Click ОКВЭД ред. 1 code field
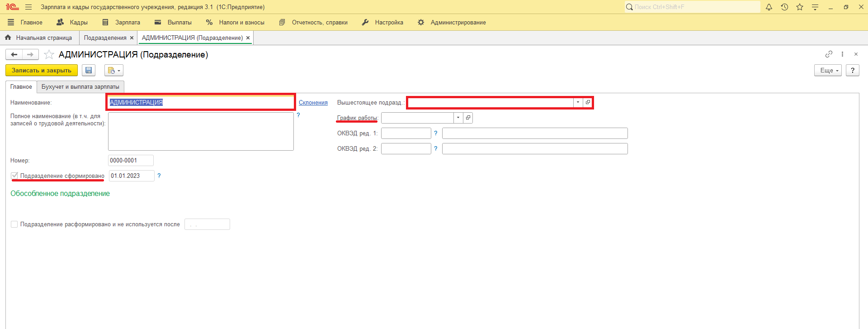868x329 pixels. coord(406,133)
